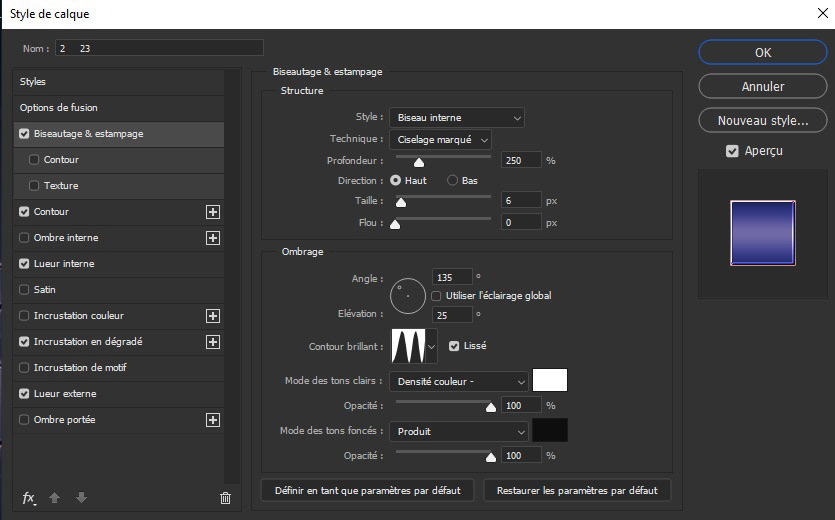Select the Bas direction radio button

click(453, 181)
